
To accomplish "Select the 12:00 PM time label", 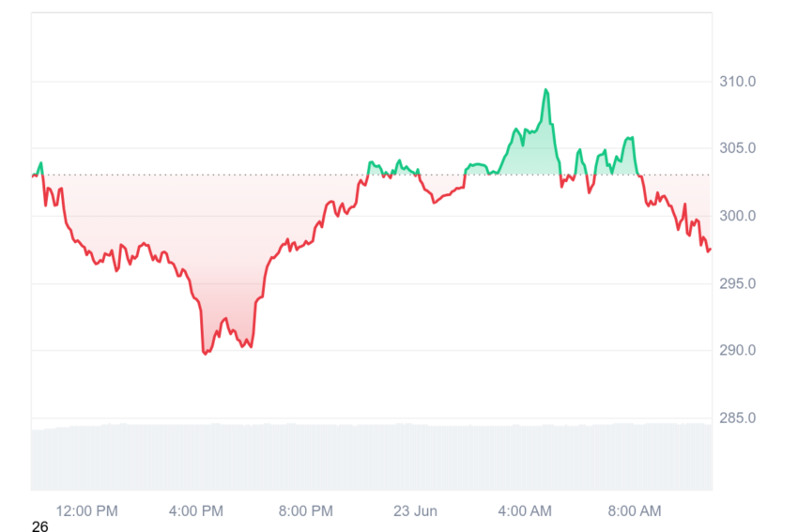I will click(86, 510).
